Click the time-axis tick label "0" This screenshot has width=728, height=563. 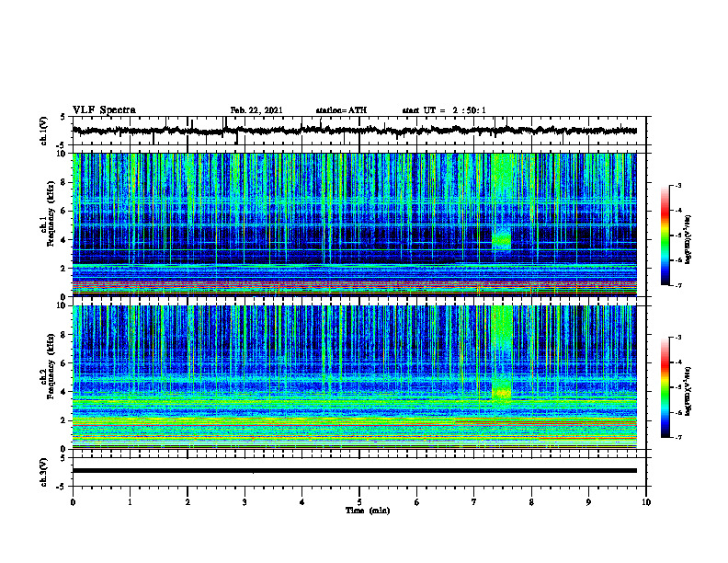tap(73, 502)
